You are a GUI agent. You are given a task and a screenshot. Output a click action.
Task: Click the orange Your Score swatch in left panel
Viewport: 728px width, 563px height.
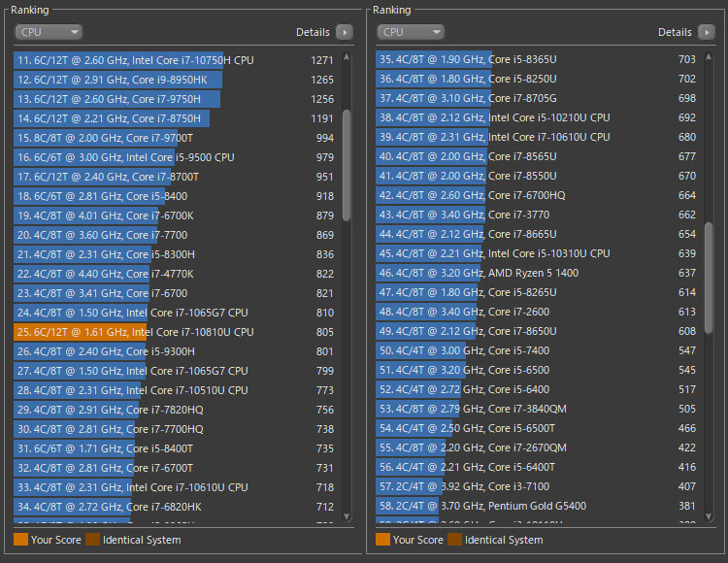pos(21,540)
